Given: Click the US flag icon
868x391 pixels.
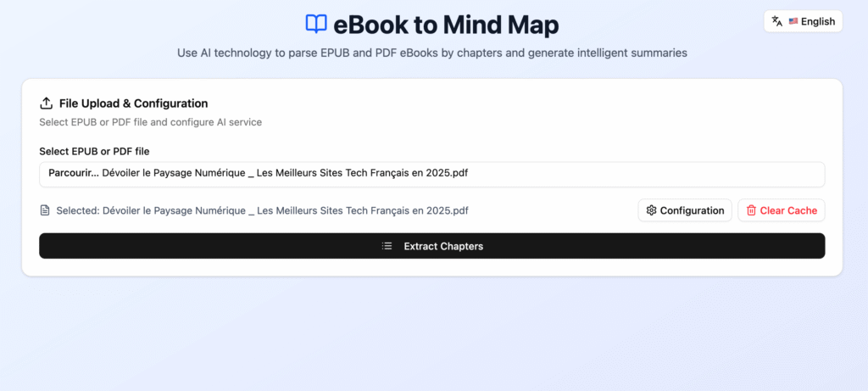Looking at the screenshot, I should [793, 21].
